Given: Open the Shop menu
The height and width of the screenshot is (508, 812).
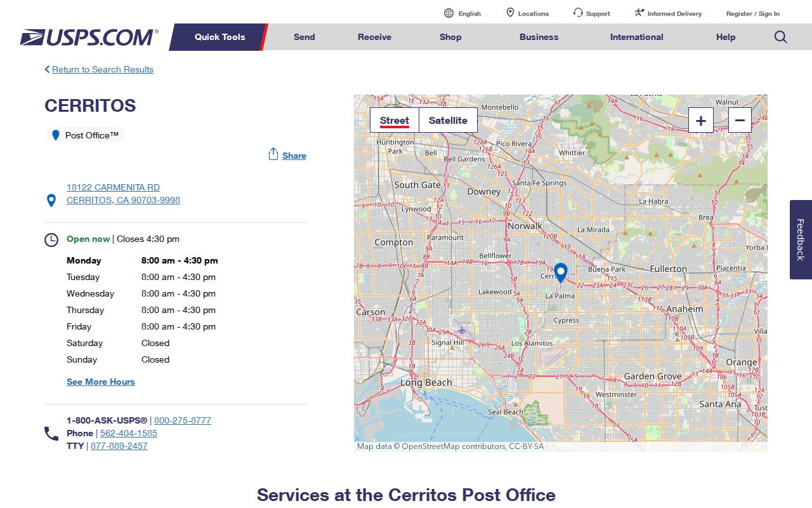Looking at the screenshot, I should point(450,37).
